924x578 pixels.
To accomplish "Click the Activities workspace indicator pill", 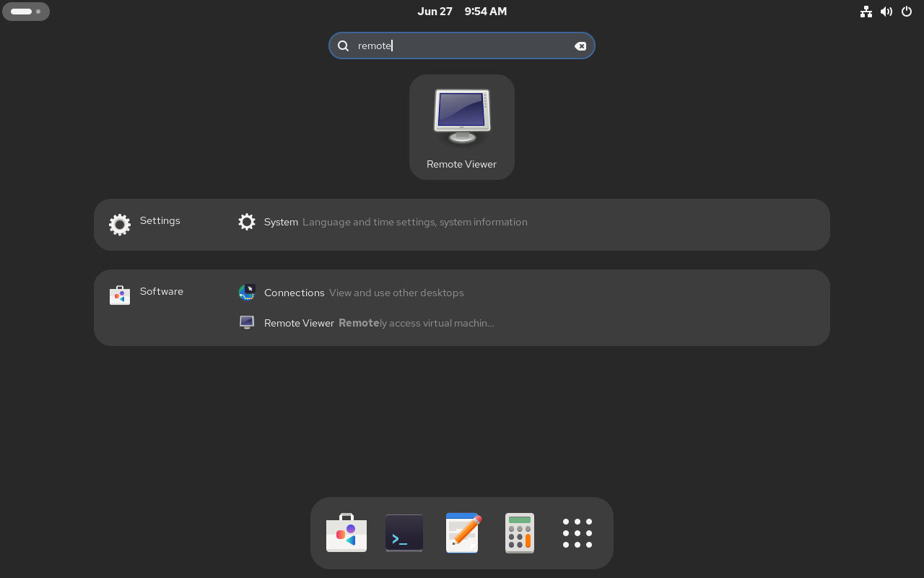I will coord(26,12).
